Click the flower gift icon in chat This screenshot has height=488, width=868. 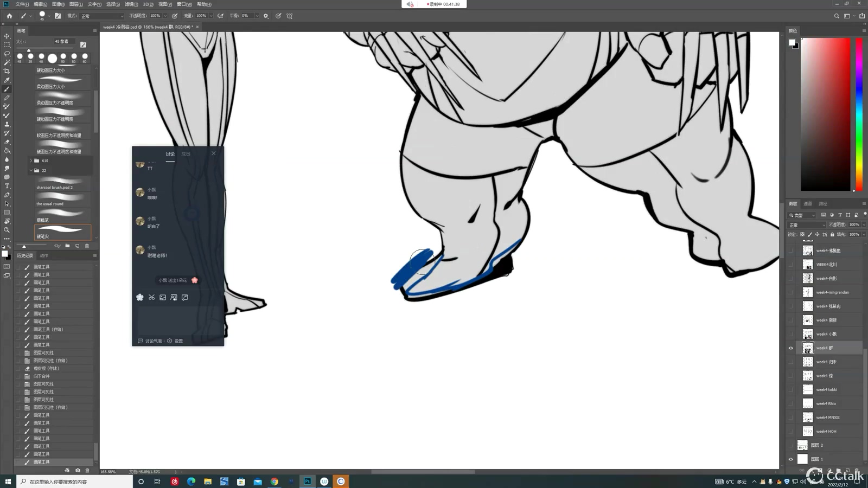[140, 297]
